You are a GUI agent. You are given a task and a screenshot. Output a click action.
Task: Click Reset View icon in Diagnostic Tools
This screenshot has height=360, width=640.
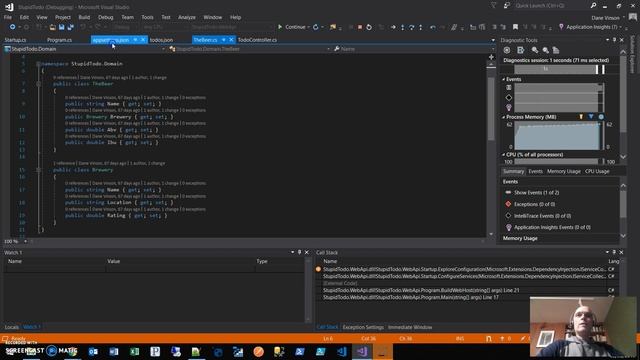(x=556, y=50)
